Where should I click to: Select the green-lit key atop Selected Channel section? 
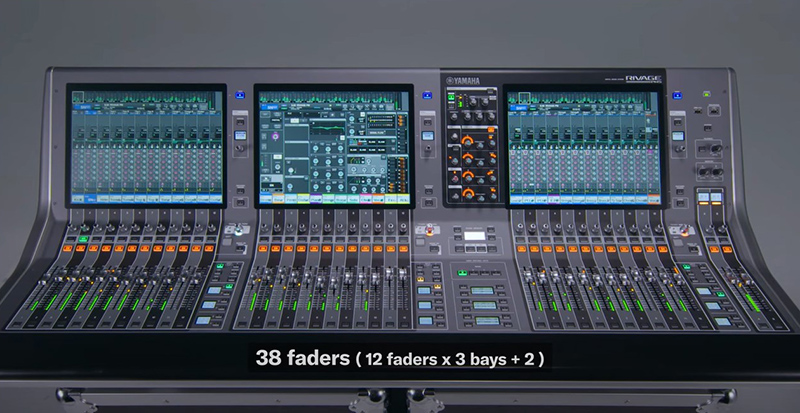[x=451, y=98]
